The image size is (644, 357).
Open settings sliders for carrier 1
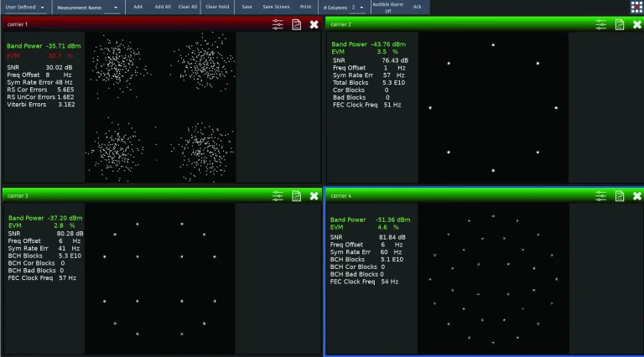pyautogui.click(x=278, y=24)
